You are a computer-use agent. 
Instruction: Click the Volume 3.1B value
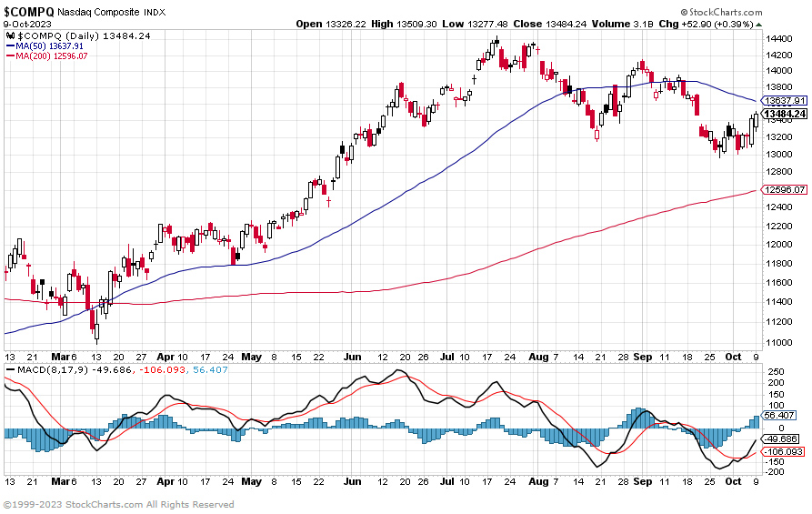click(623, 24)
